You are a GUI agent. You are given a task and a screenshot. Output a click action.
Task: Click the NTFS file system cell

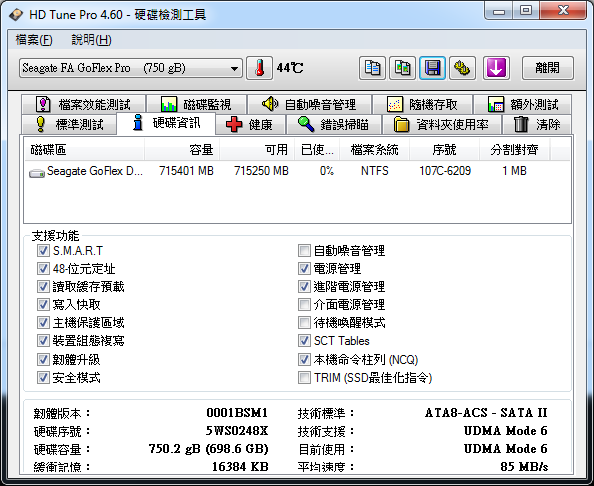coord(375,171)
